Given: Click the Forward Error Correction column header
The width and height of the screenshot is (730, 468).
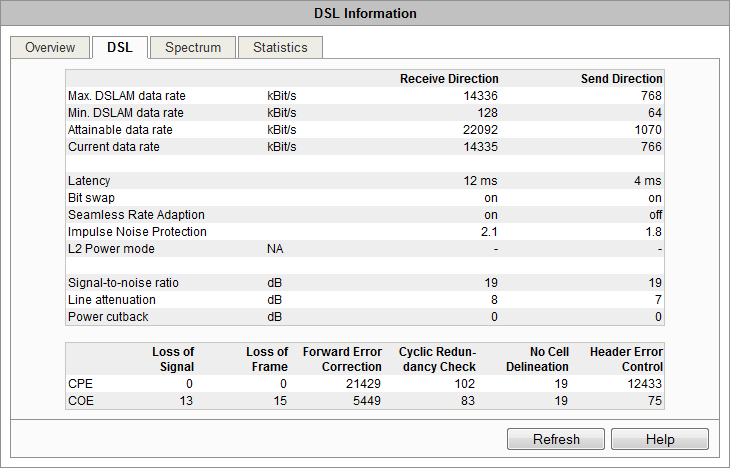Looking at the screenshot, I should coord(344,359).
